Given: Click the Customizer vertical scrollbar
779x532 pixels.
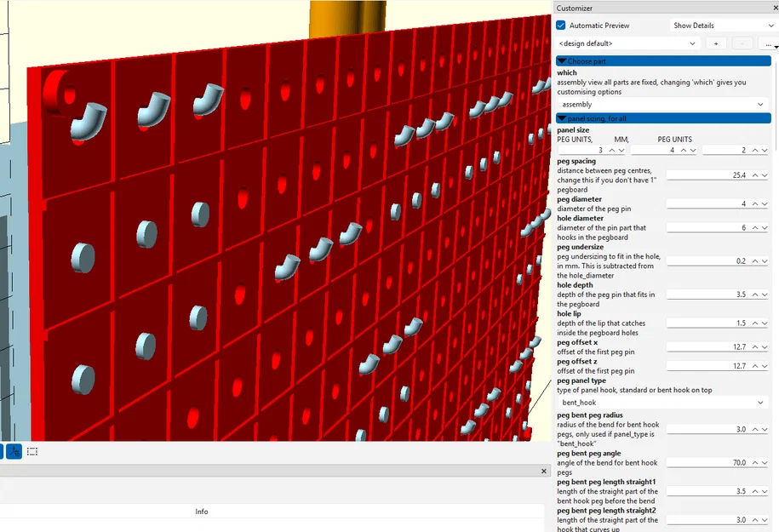Looking at the screenshot, I should 776,105.
